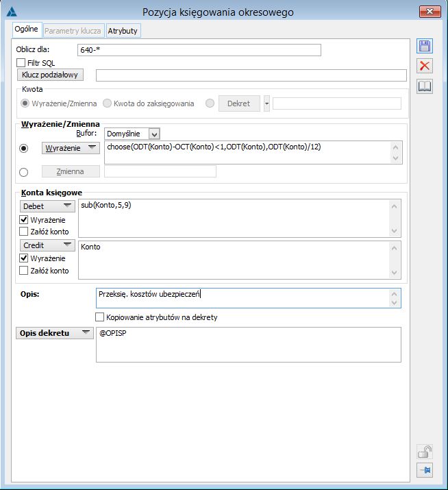Click the Dekret button
This screenshot has height=490, width=448.
click(x=239, y=103)
